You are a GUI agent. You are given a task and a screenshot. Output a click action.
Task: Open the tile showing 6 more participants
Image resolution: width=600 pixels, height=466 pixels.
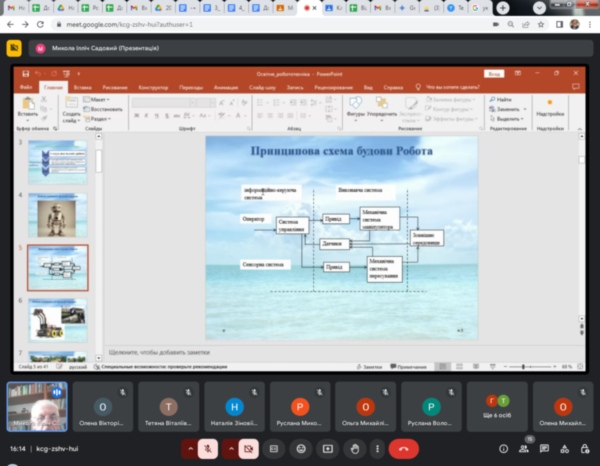click(x=497, y=407)
